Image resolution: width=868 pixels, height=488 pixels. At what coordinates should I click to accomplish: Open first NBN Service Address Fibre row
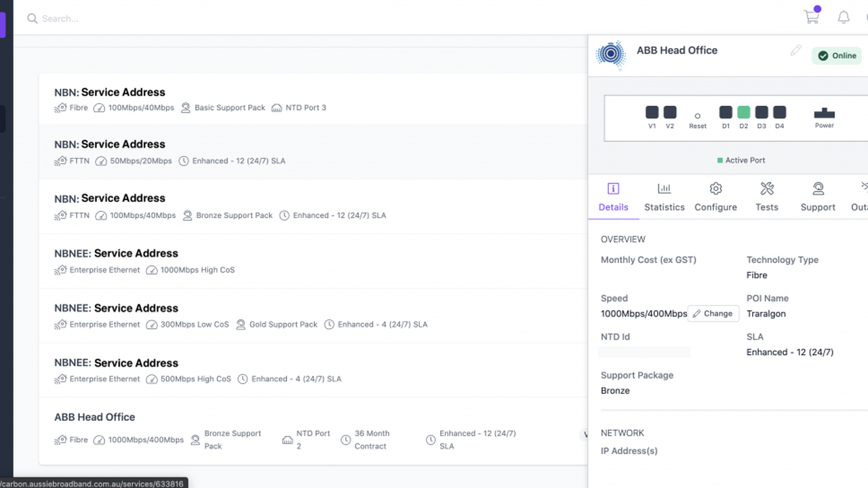pos(313,99)
